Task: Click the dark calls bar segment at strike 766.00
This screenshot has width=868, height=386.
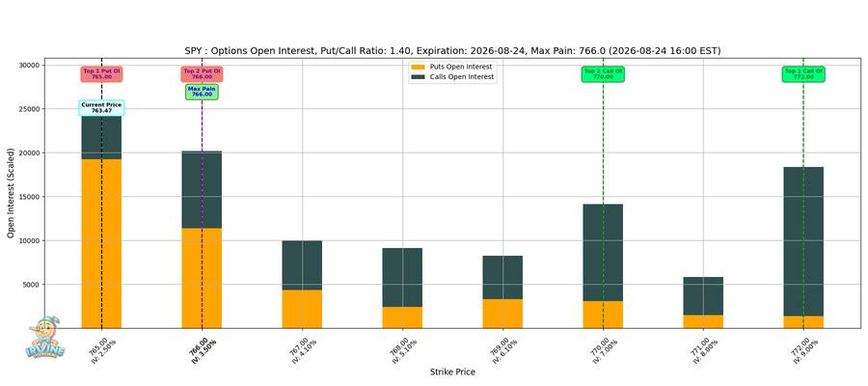Action: point(202,189)
